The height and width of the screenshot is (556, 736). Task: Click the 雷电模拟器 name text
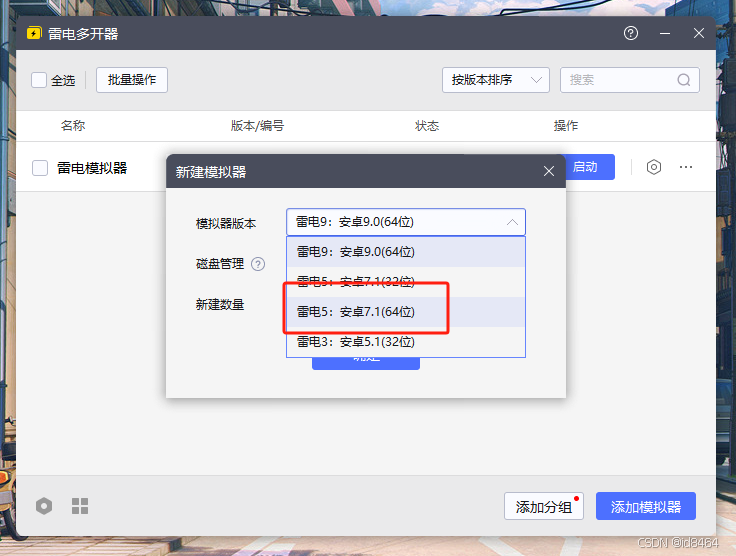pyautogui.click(x=92, y=168)
